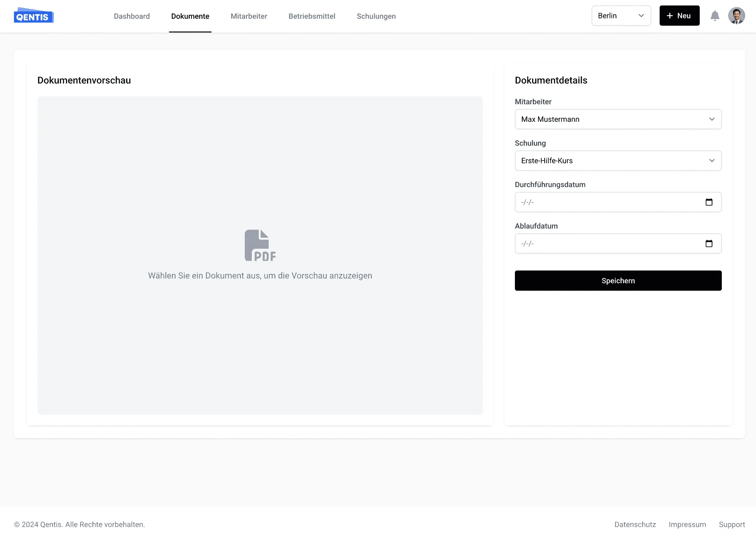Open the Datenschutz footer link

point(635,525)
